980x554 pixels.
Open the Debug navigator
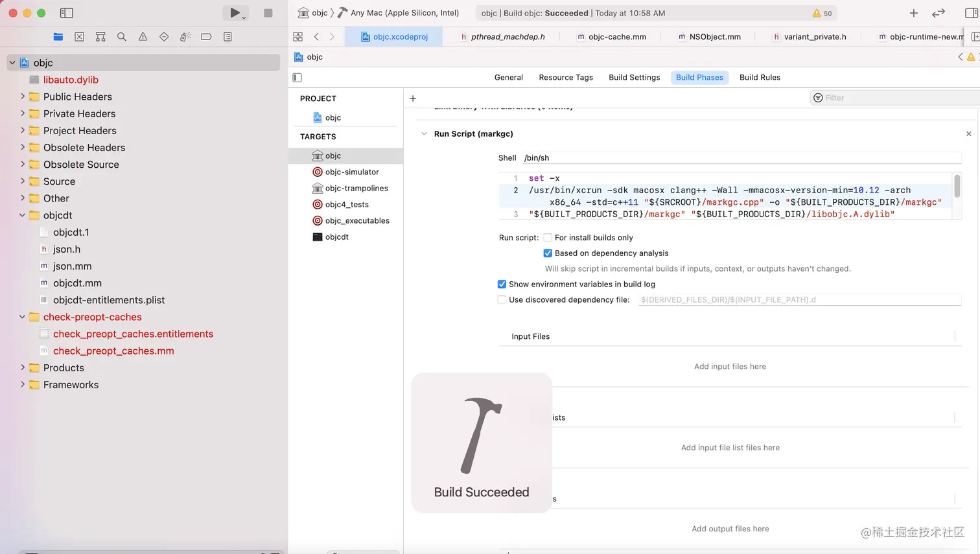pos(185,37)
